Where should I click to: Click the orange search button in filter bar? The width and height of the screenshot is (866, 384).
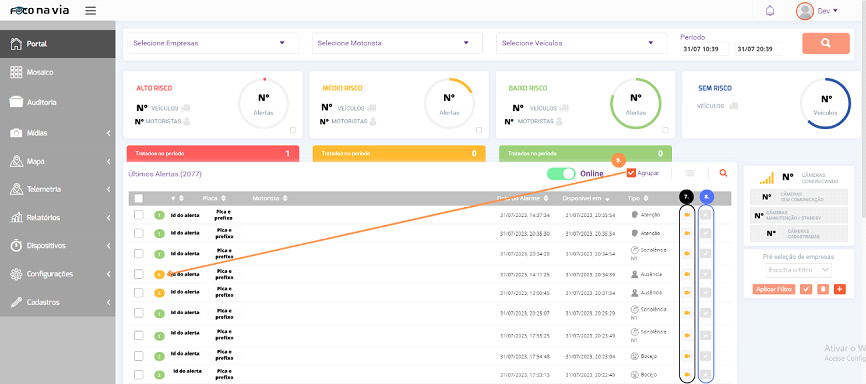click(x=826, y=43)
